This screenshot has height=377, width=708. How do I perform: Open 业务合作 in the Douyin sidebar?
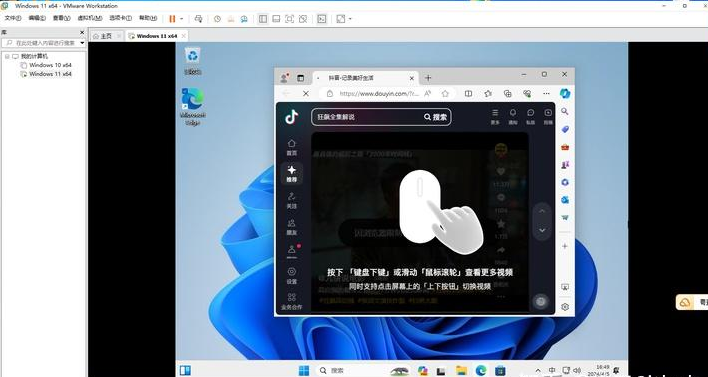292,302
